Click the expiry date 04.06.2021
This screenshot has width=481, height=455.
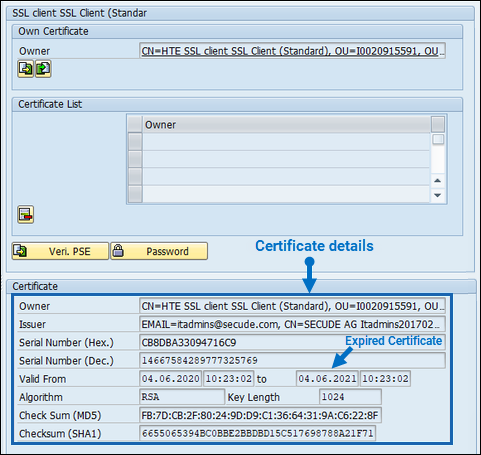coord(327,379)
